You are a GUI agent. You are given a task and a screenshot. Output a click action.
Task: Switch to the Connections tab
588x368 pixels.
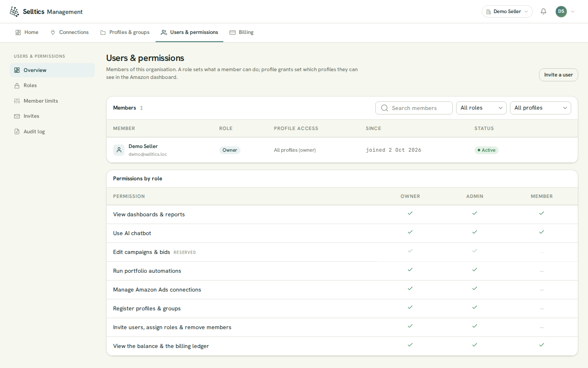(69, 32)
